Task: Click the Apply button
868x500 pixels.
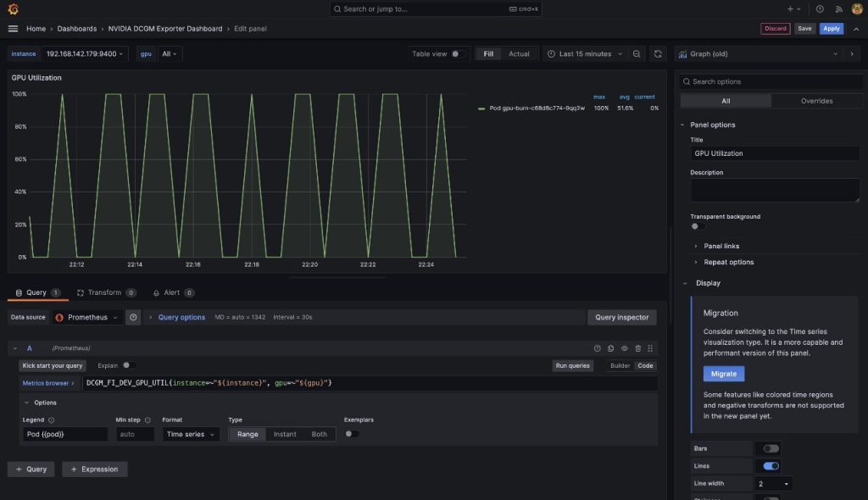Action: [831, 29]
